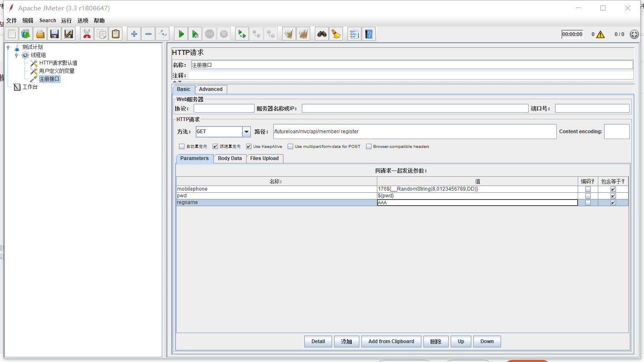Open the 文件 menu
This screenshot has width=644, height=362.
pyautogui.click(x=12, y=21)
